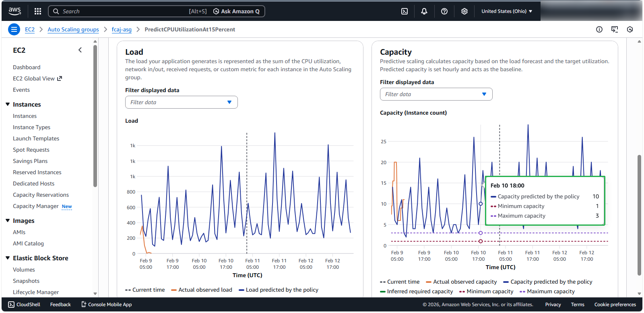The height and width of the screenshot is (313, 644).
Task: Open the Terms footer link
Action: [x=578, y=305]
